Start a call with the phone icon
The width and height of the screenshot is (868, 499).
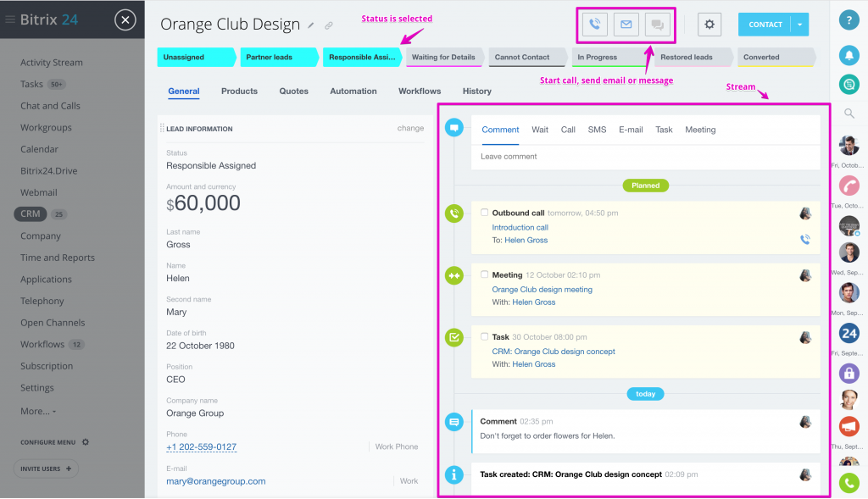click(x=594, y=25)
